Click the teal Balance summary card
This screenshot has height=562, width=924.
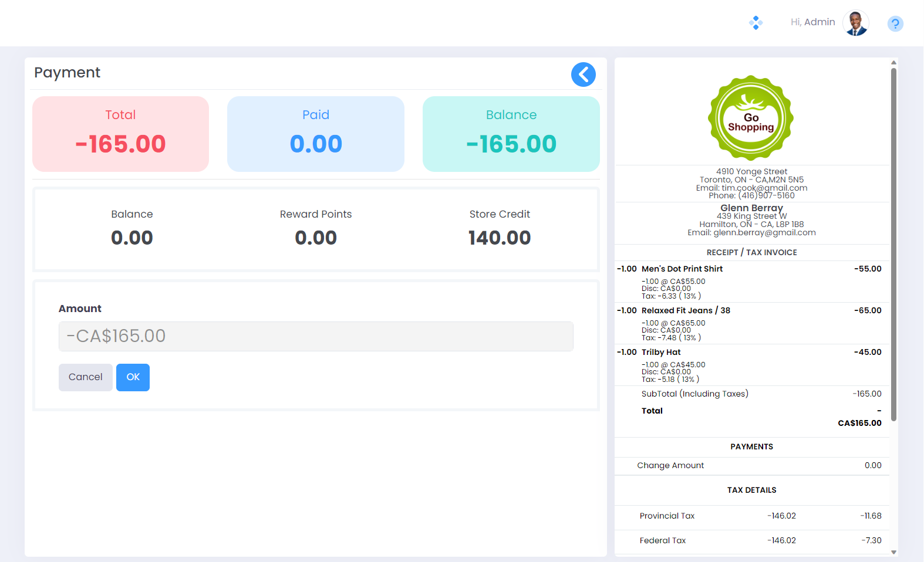(x=511, y=134)
